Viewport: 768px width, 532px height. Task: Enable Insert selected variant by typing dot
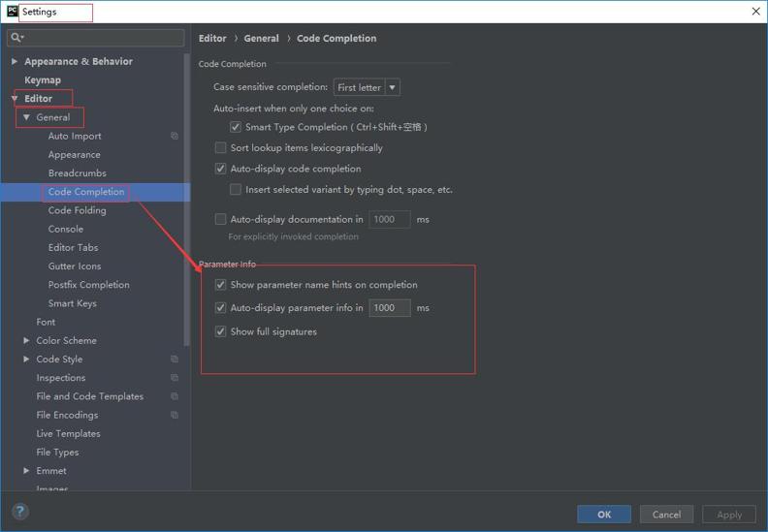click(235, 189)
